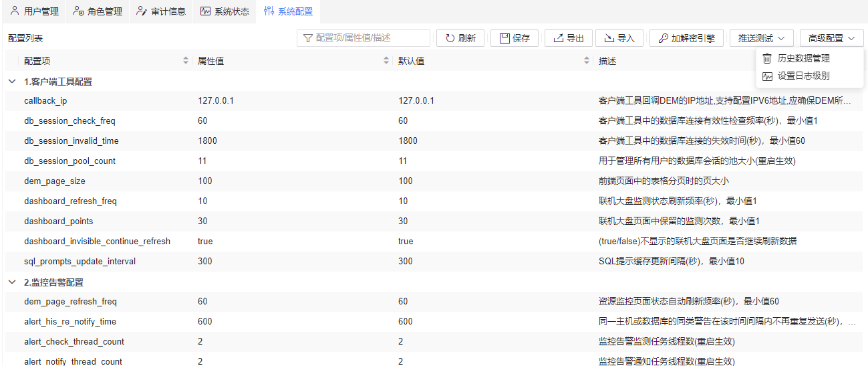868x366 pixels.
Task: Sort by the 配置项 column arrows
Action: 186,61
